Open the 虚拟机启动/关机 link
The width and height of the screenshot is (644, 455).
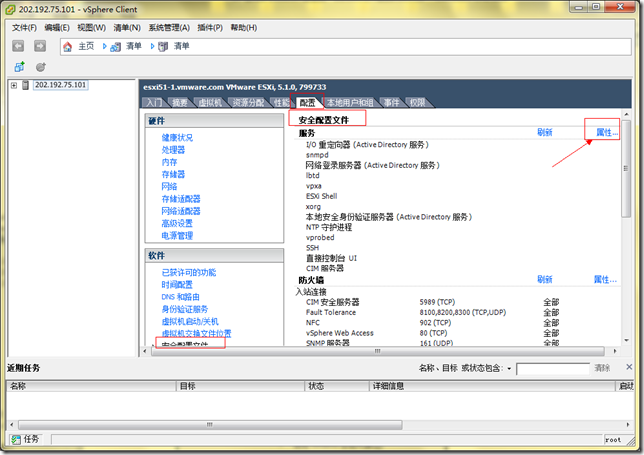tap(190, 321)
